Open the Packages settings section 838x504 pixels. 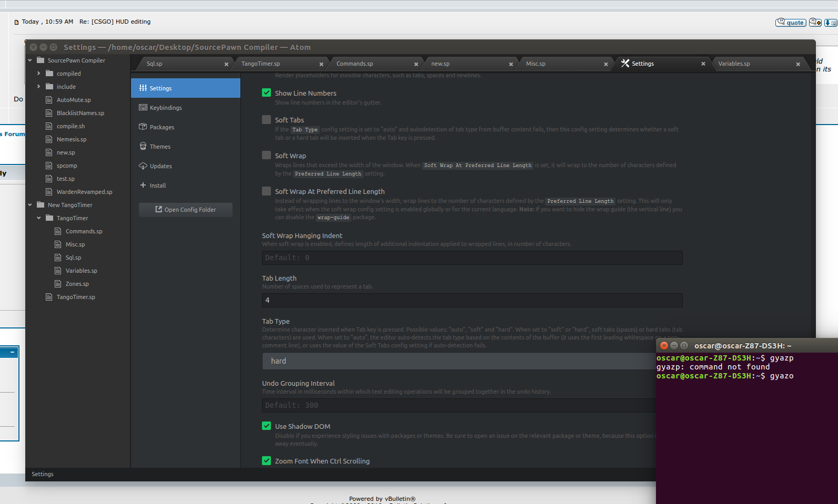click(x=186, y=127)
